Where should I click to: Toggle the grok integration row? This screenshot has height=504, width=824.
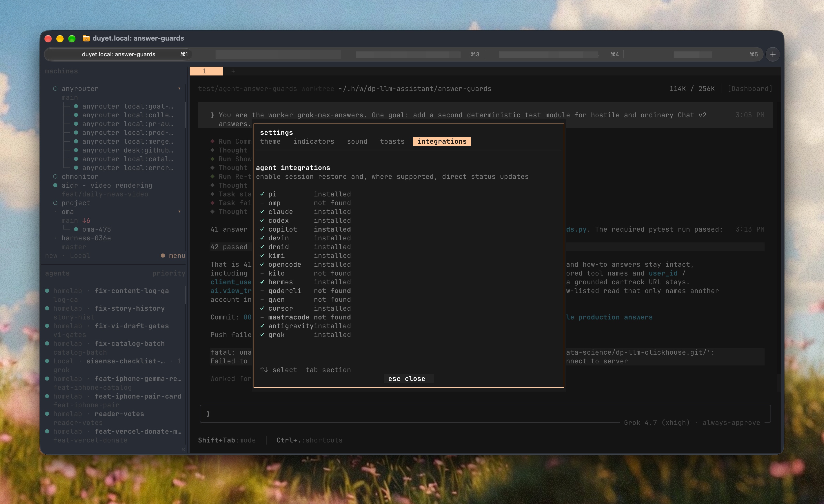(305, 335)
